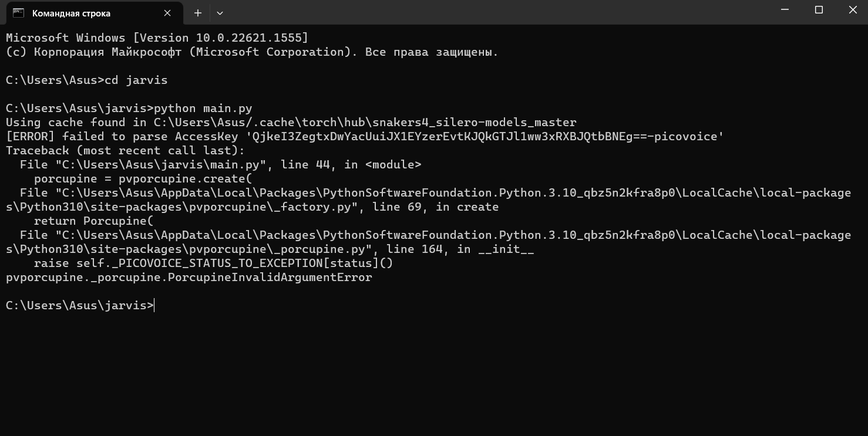Click the PorcupineInvalidArgumentError line
The height and width of the screenshot is (436, 868).
coord(188,277)
